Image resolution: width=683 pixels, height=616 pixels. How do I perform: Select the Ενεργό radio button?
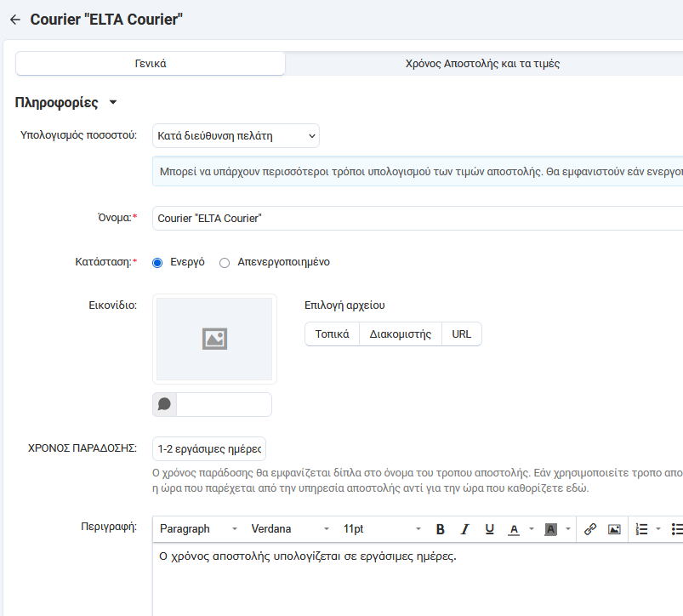coord(157,263)
